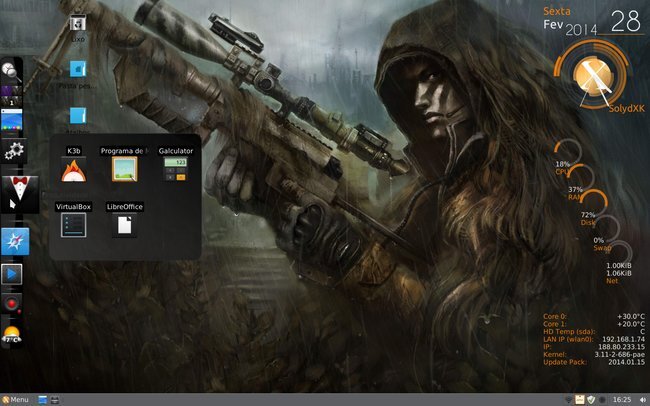Open the volume speaker tray icon
The image size is (650, 406).
pos(643,400)
